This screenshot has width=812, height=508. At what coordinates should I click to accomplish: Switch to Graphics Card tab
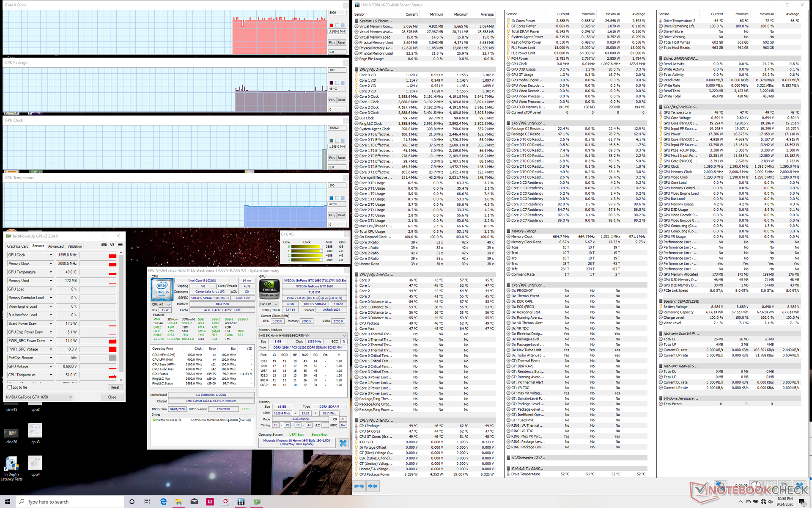[18, 246]
